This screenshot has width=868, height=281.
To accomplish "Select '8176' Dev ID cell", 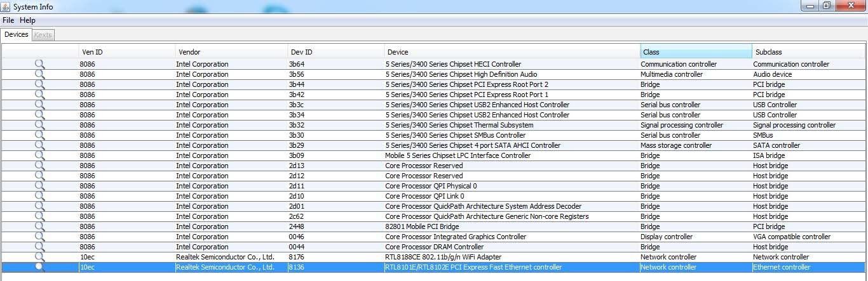I will (336, 257).
